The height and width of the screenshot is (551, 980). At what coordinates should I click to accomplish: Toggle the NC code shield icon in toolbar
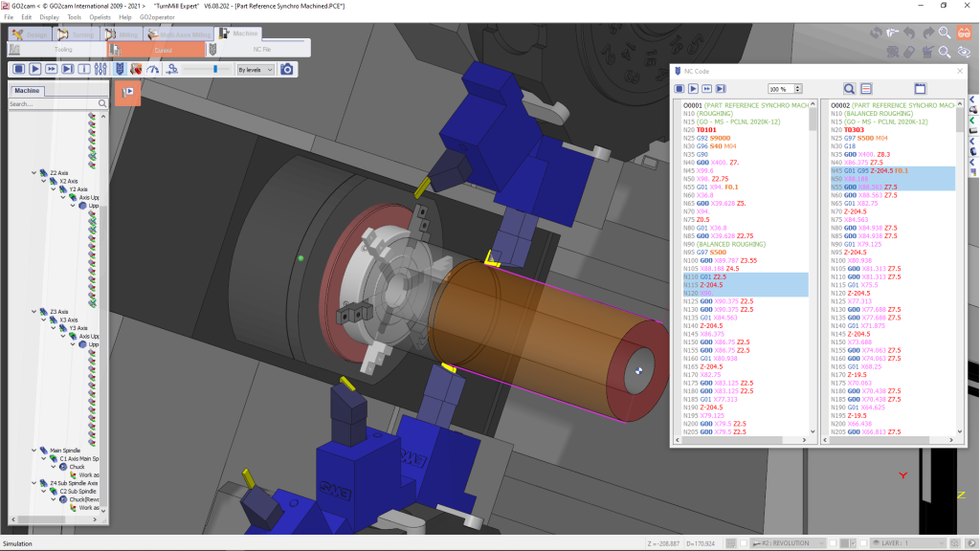point(120,69)
